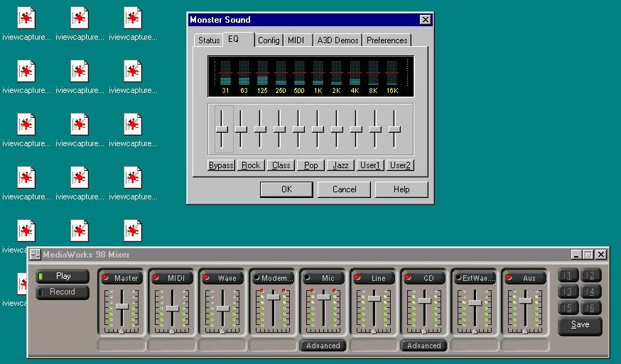Click the Aux volume fader knob
The image size is (621, 364).
click(524, 300)
